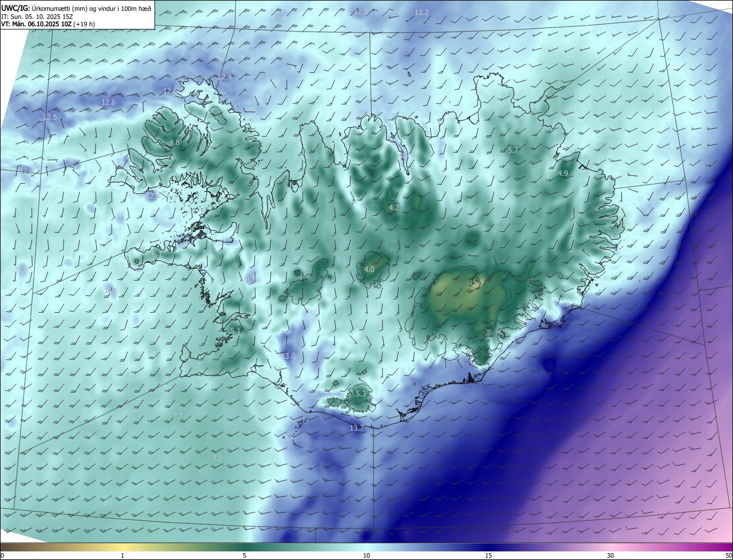This screenshot has width=733, height=560.
Task: Click the 13.0 value in southwest Iceland
Action: tap(288, 356)
